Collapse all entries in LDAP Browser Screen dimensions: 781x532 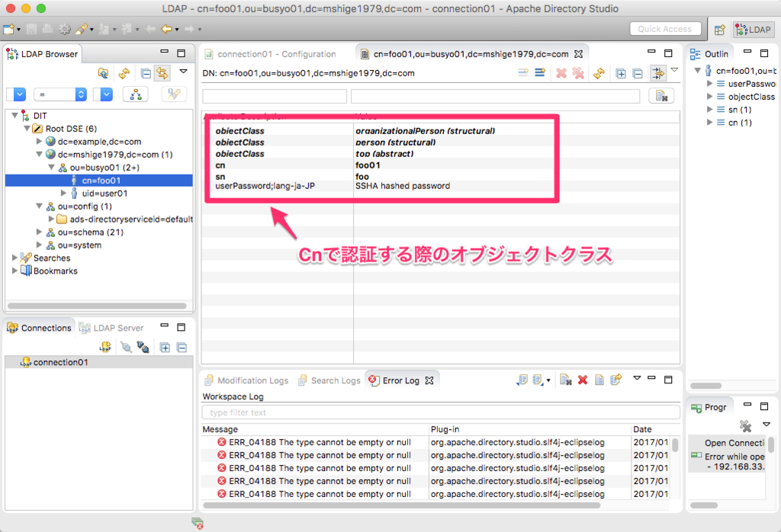click(146, 74)
